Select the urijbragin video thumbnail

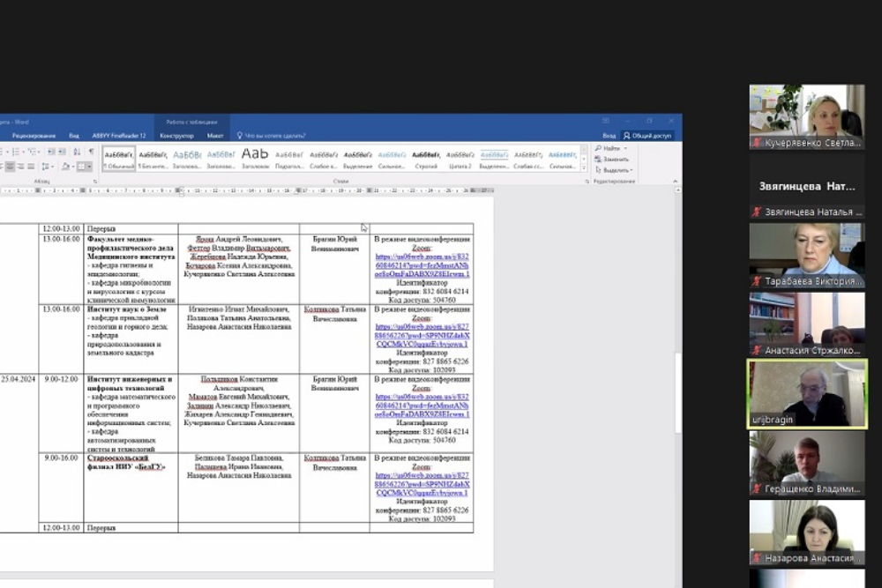[x=807, y=393]
